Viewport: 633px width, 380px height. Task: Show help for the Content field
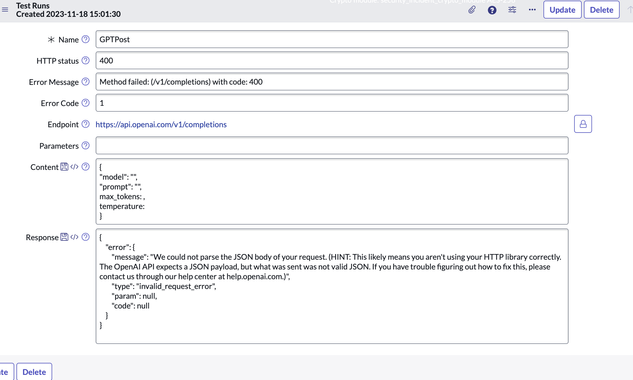pos(85,166)
